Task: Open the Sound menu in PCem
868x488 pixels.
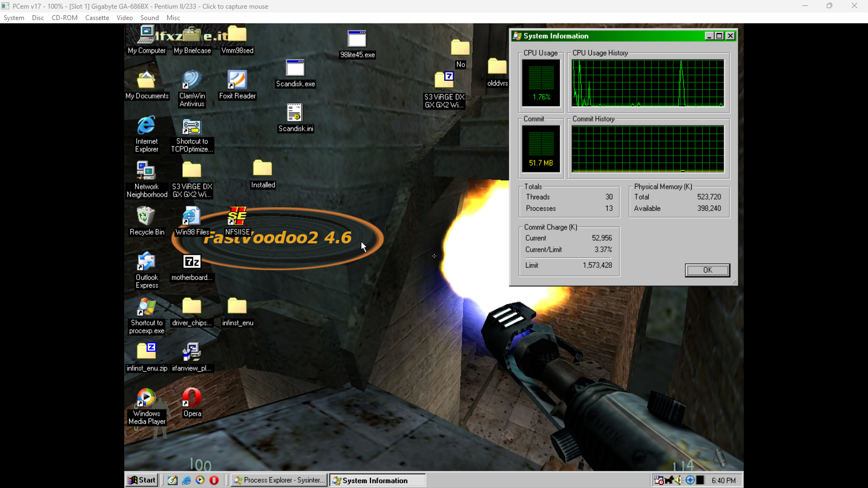Action: coord(149,17)
